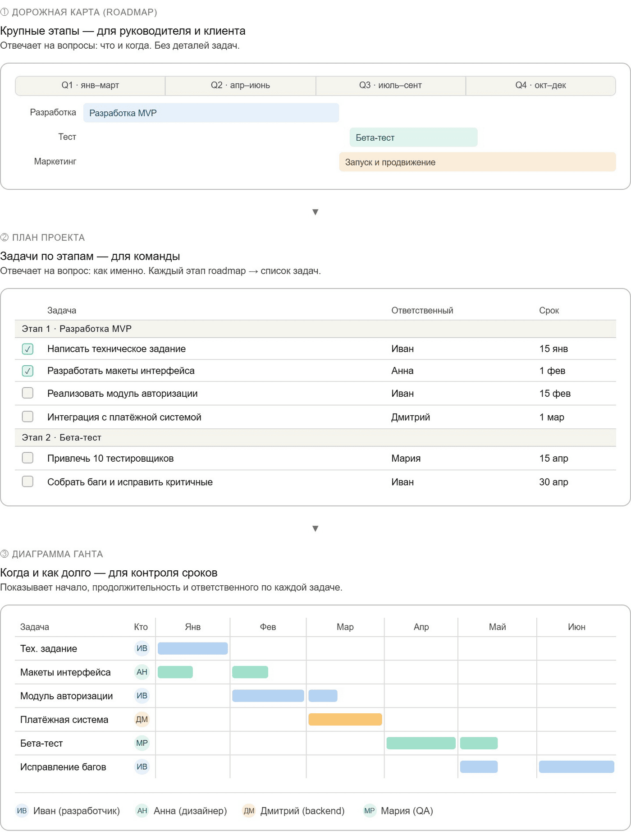Click the АН avatar next to Макеты интерфейса
Image resolution: width=631 pixels, height=840 pixels.
click(x=142, y=672)
